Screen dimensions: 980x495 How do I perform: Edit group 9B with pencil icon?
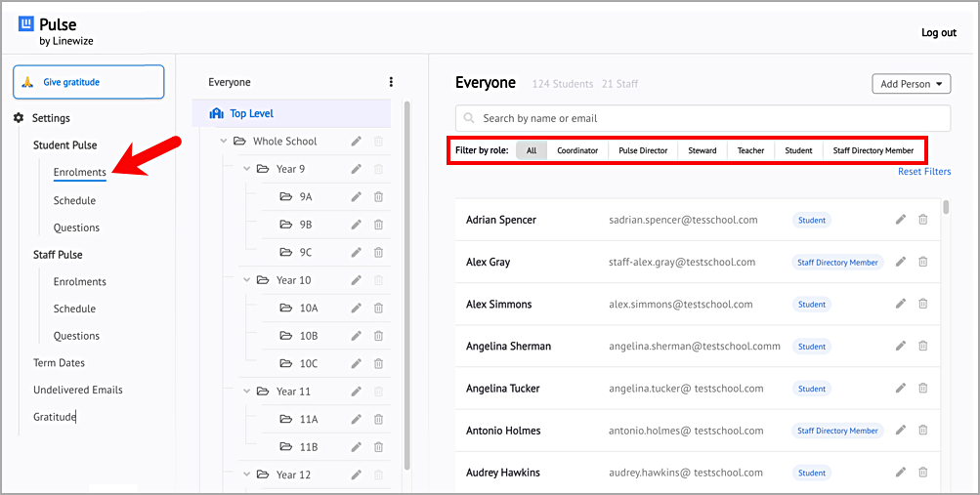(357, 225)
